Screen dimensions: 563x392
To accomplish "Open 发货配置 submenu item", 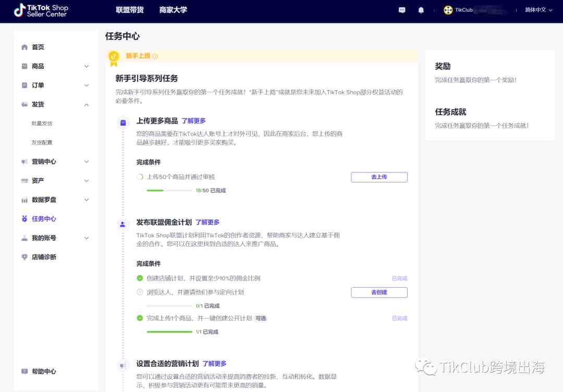I will [x=42, y=142].
